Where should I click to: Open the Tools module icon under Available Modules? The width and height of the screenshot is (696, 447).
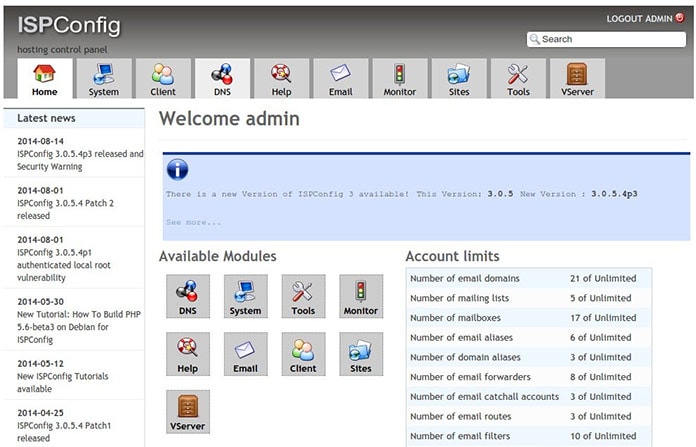[303, 296]
